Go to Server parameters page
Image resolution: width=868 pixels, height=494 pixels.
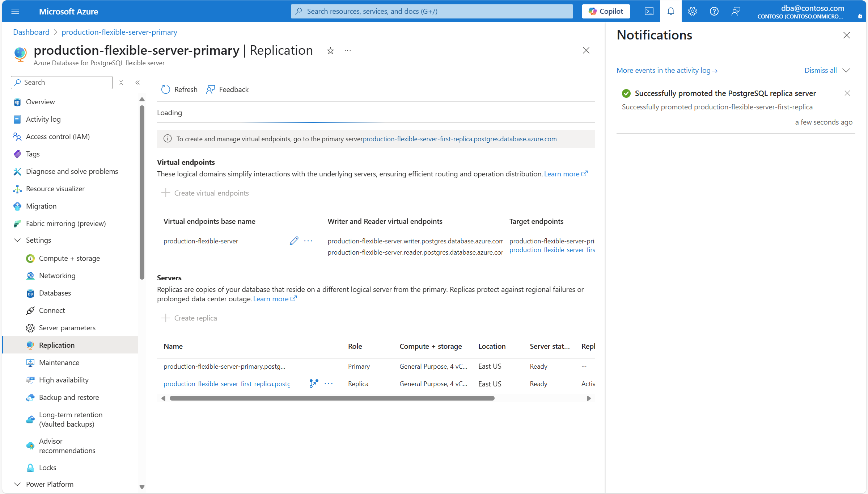[x=67, y=328]
